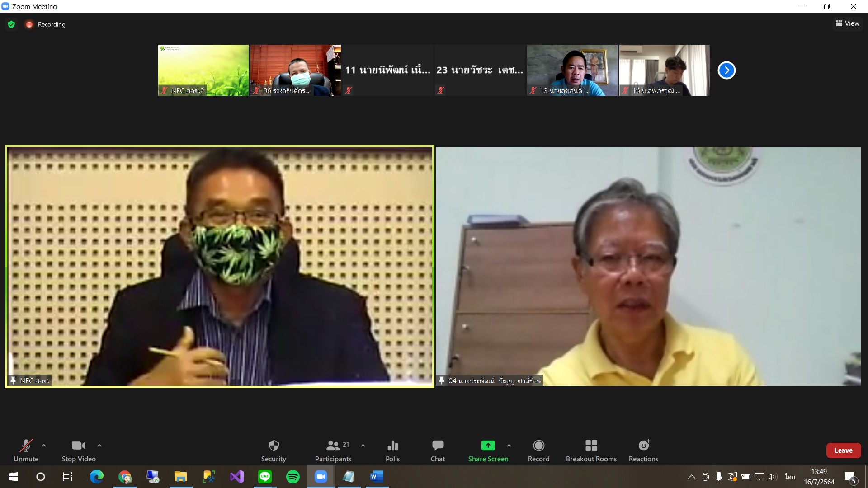Click the green encryption shield icon
Image resolution: width=868 pixels, height=488 pixels.
(11, 24)
